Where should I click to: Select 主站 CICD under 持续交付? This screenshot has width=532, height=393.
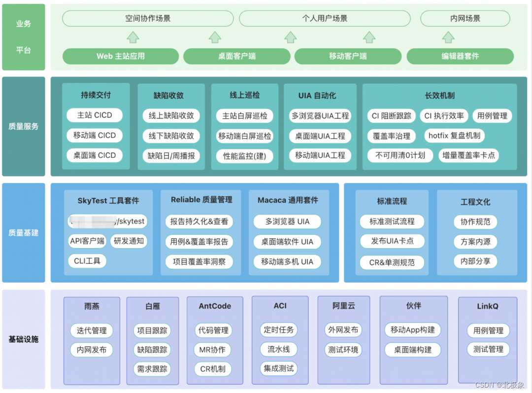(95, 115)
